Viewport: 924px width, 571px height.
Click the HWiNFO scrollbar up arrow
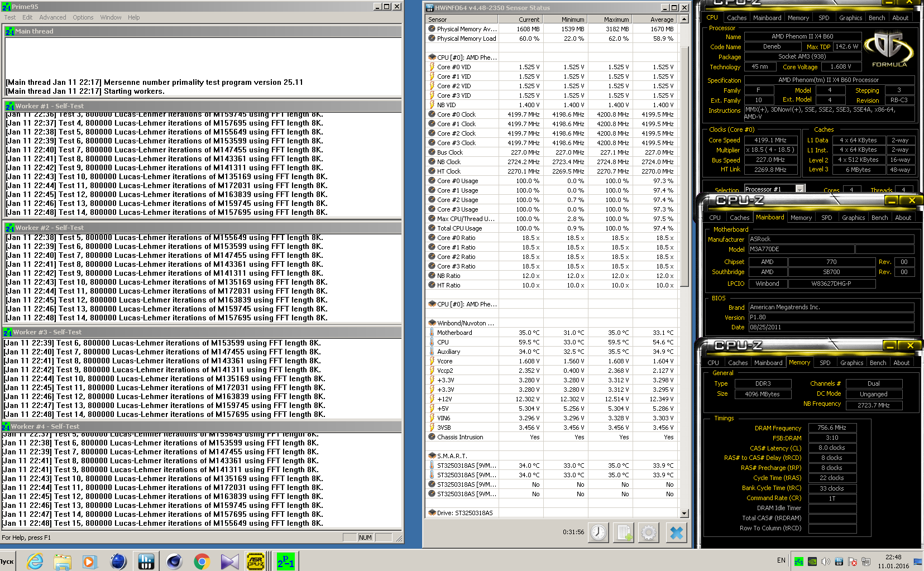click(x=684, y=20)
